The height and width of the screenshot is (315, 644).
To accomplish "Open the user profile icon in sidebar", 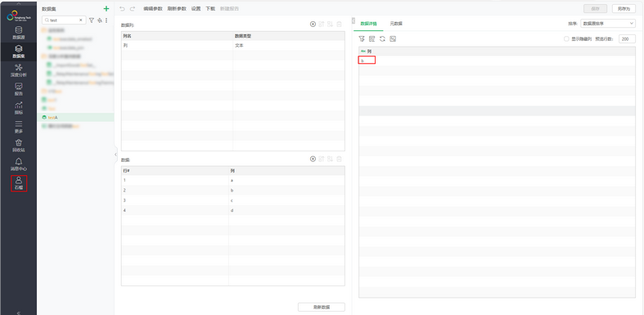I will (x=19, y=183).
